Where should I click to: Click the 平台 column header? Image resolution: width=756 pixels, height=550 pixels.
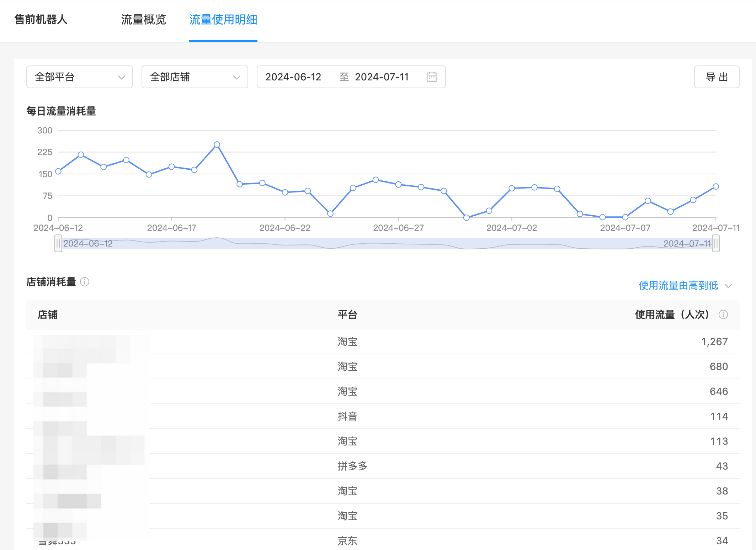coord(347,314)
